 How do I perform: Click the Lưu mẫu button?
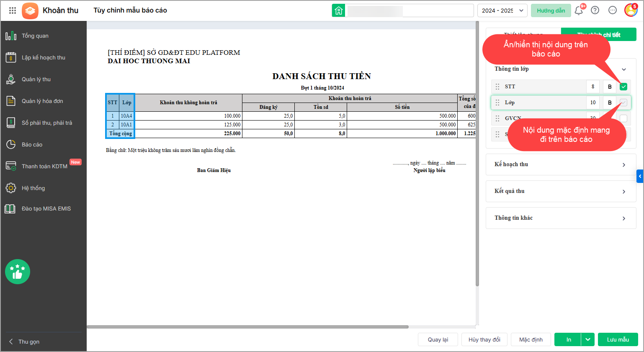[x=618, y=339]
